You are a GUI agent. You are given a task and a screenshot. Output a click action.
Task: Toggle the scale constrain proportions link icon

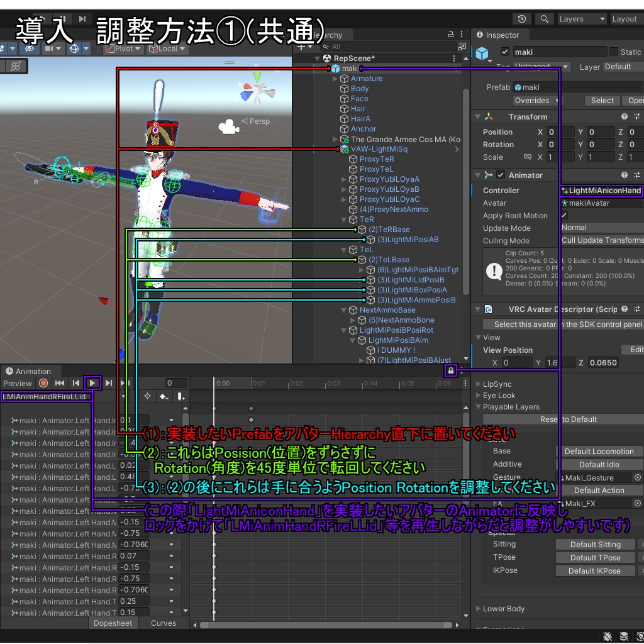528,157
